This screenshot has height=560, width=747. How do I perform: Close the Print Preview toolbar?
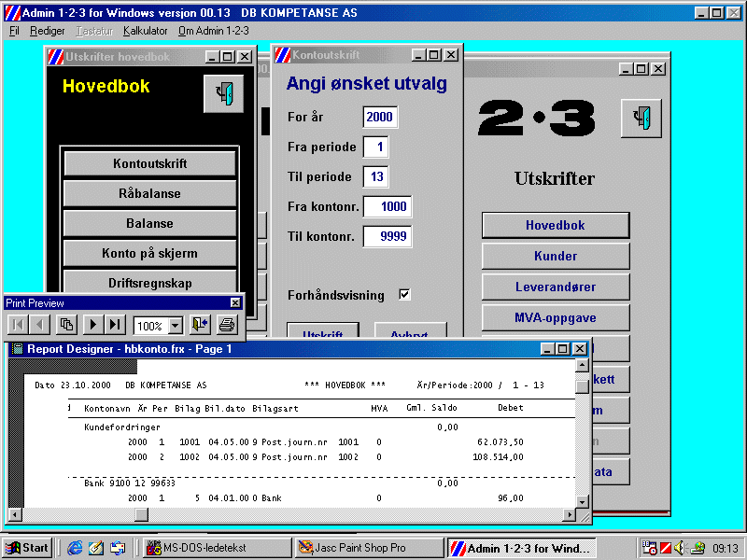[235, 302]
